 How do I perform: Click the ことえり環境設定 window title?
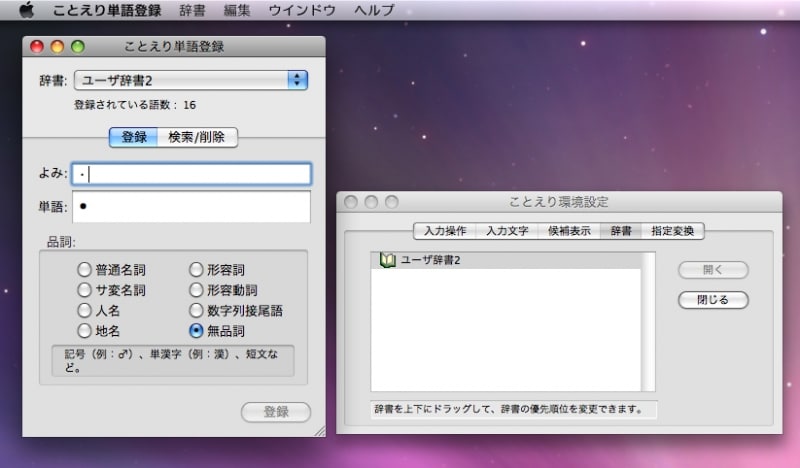559,202
